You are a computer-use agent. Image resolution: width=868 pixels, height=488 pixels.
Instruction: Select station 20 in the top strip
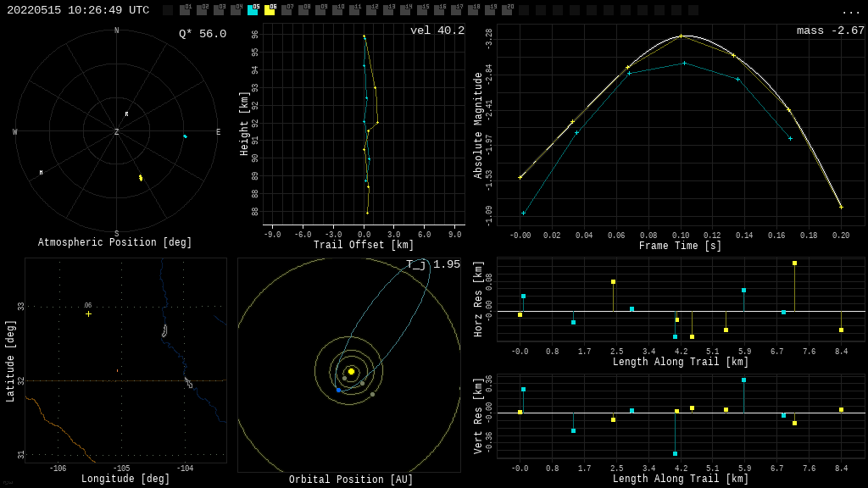507,10
